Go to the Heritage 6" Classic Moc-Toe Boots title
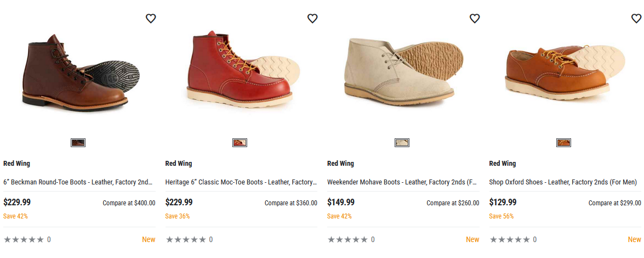 click(241, 182)
